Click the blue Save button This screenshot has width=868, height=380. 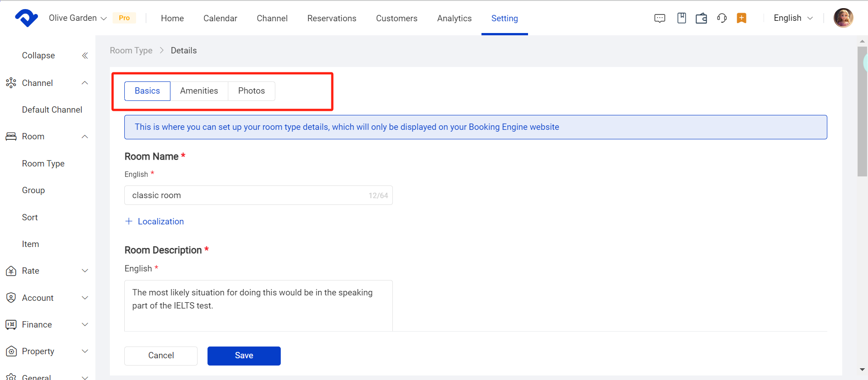point(244,356)
